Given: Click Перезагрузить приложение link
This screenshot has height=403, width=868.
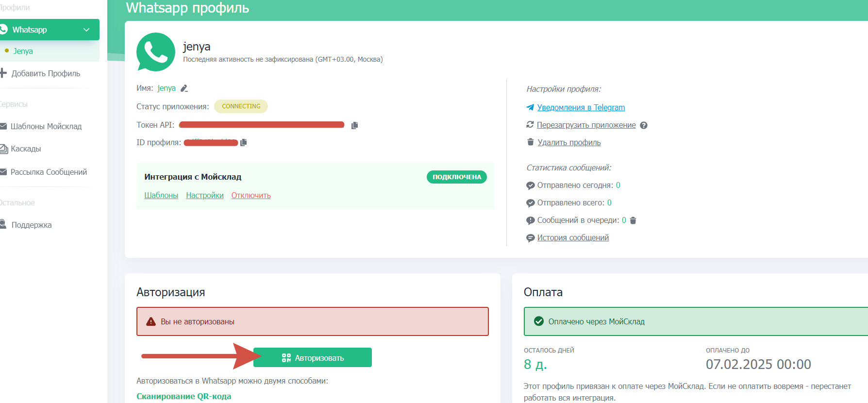Looking at the screenshot, I should pos(586,125).
